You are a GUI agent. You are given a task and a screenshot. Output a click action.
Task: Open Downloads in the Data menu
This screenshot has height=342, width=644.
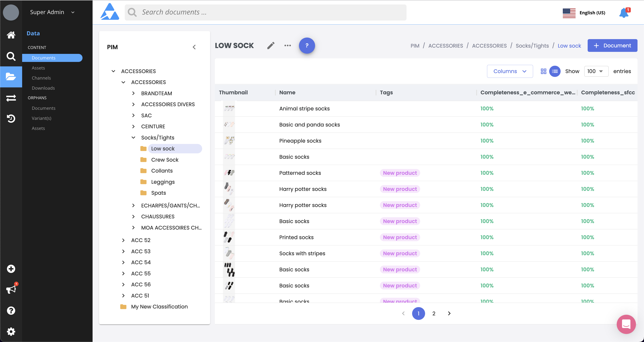(43, 88)
